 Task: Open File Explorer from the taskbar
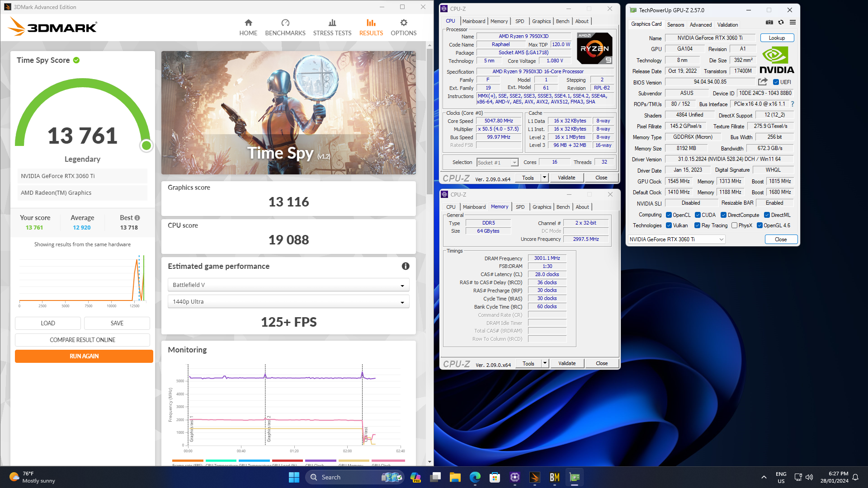coord(455,477)
